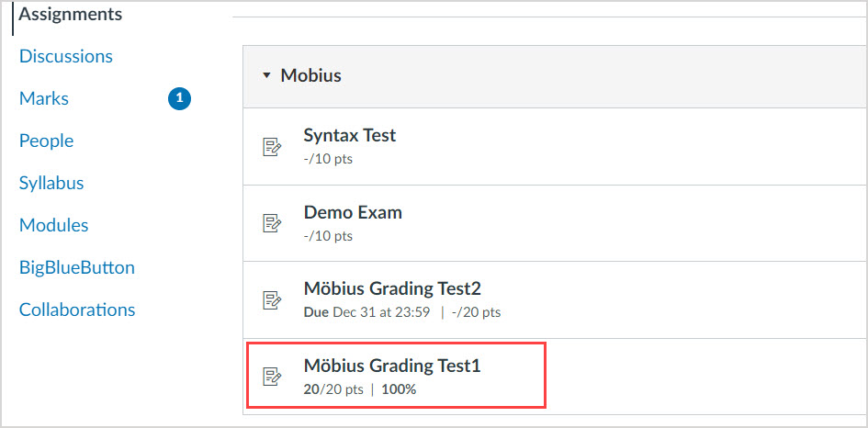
Task: Go to the Discussions page
Action: click(x=66, y=56)
